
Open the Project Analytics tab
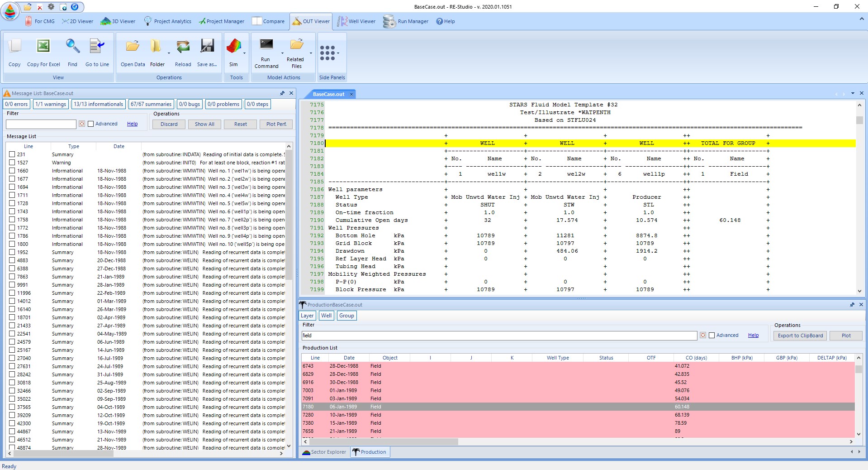(168, 21)
